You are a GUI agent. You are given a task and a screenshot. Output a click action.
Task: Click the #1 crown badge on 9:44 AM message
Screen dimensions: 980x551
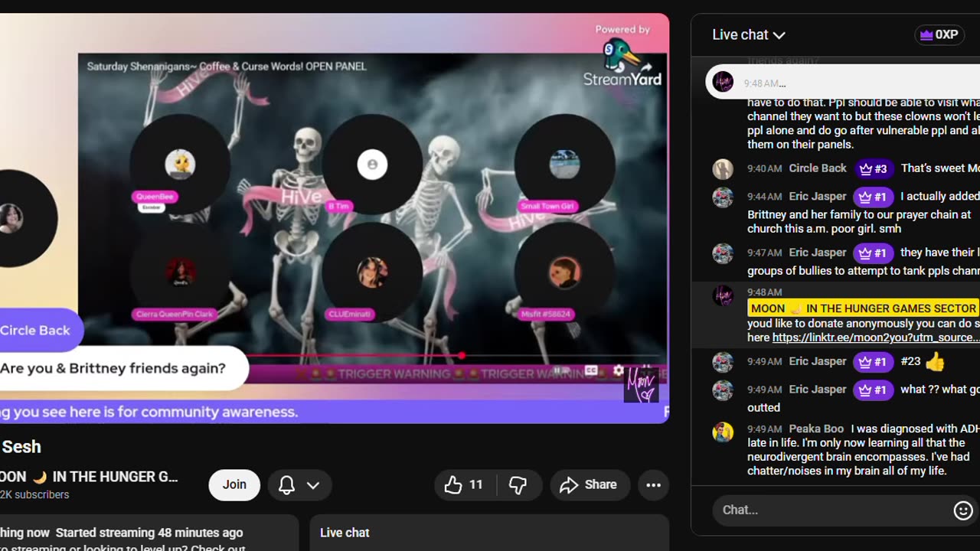874,197
